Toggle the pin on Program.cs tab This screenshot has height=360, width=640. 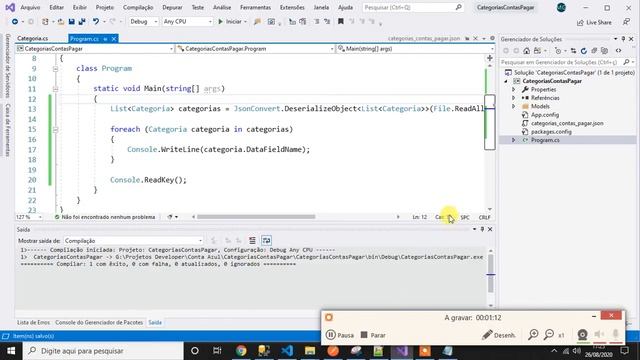[105, 39]
